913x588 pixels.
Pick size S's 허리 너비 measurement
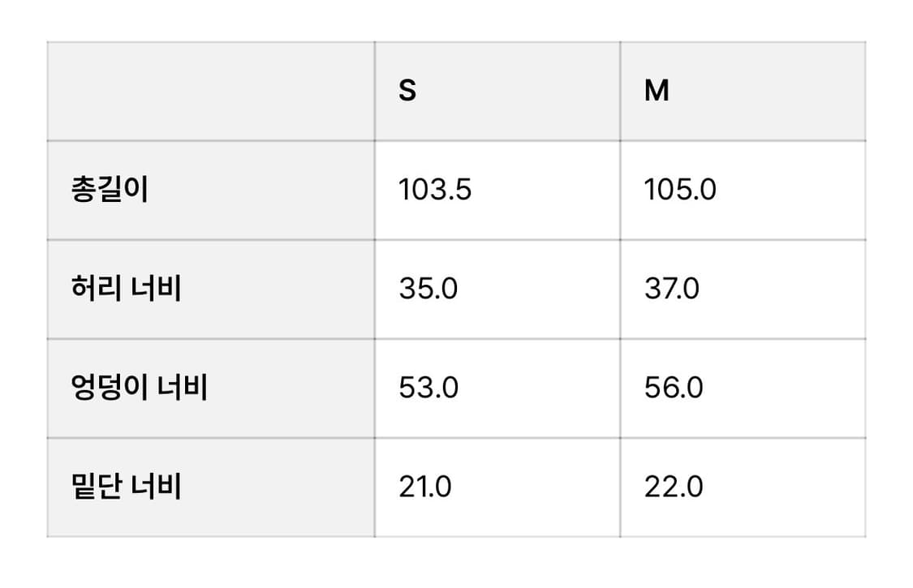428,289
